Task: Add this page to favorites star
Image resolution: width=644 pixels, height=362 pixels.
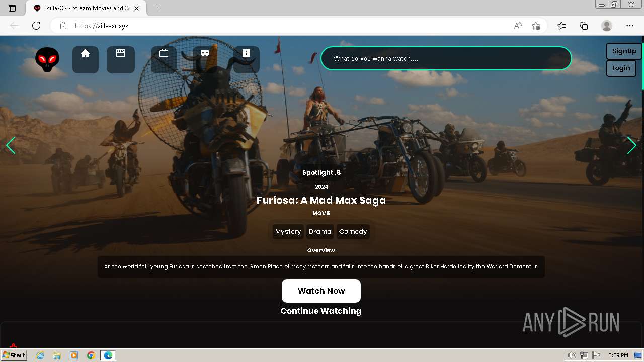Action: (536, 26)
